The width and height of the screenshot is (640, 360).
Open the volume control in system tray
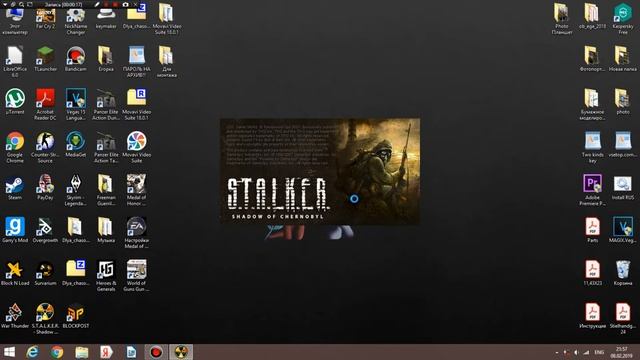[x=576, y=352]
